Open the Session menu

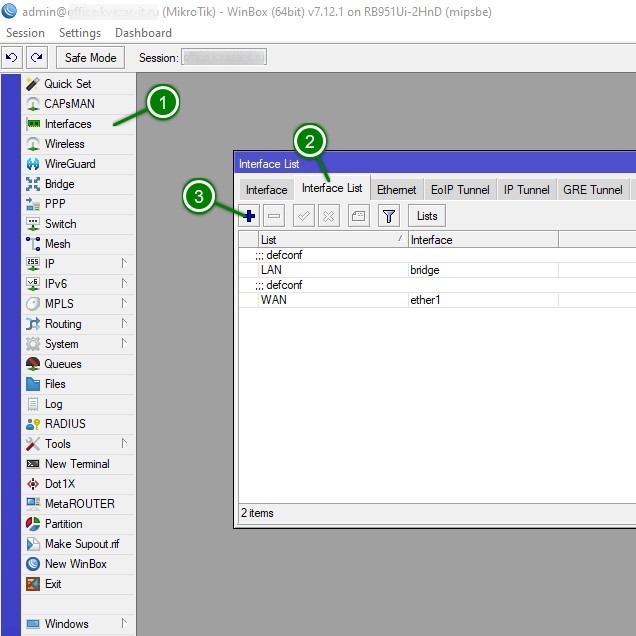[x=26, y=33]
